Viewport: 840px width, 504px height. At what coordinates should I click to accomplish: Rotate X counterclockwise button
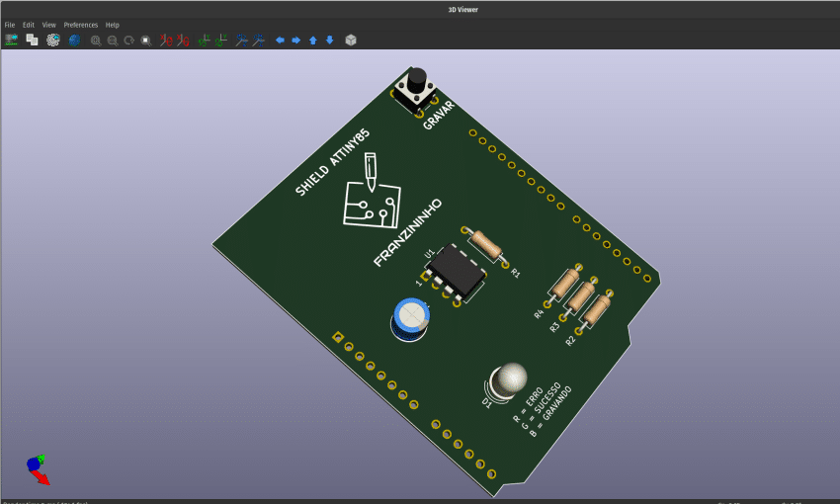coord(184,41)
